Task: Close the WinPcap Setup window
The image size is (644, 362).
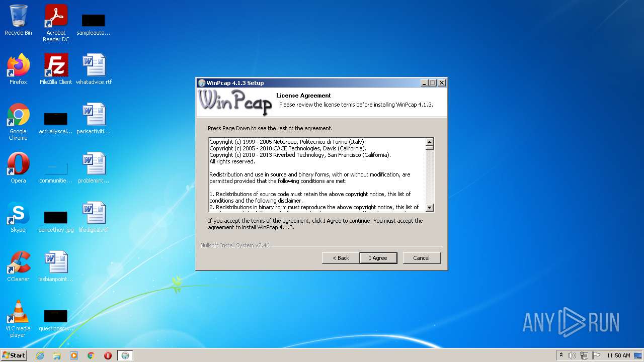Action: tap(442, 83)
